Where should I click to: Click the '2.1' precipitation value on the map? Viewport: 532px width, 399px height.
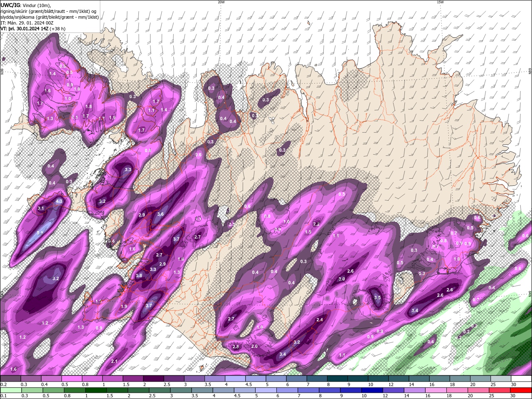[x=114, y=361]
